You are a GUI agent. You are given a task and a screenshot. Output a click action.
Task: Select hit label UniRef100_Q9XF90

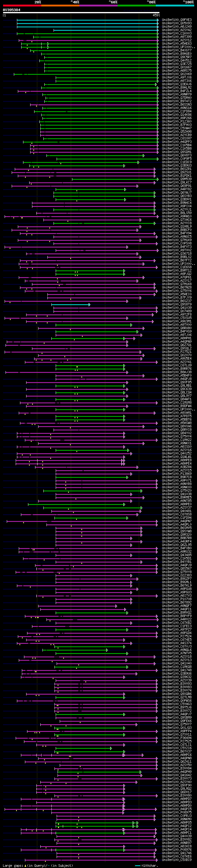pyautogui.click(x=177, y=785)
